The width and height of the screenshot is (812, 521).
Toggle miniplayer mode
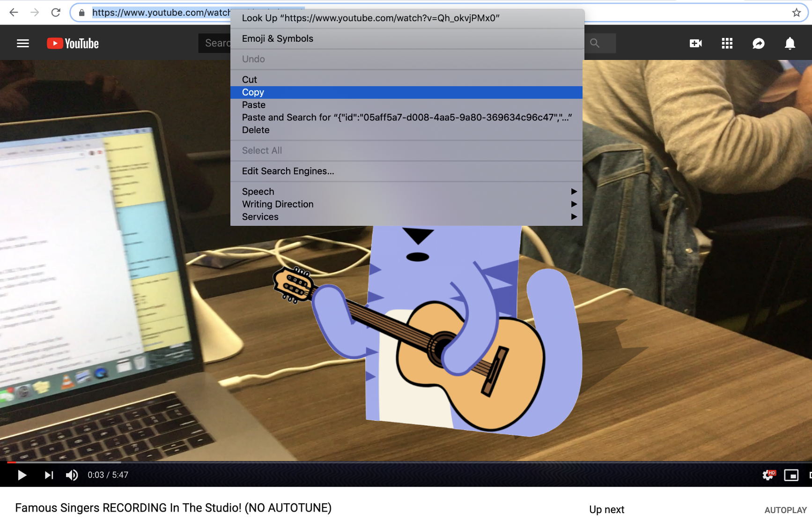(x=791, y=475)
